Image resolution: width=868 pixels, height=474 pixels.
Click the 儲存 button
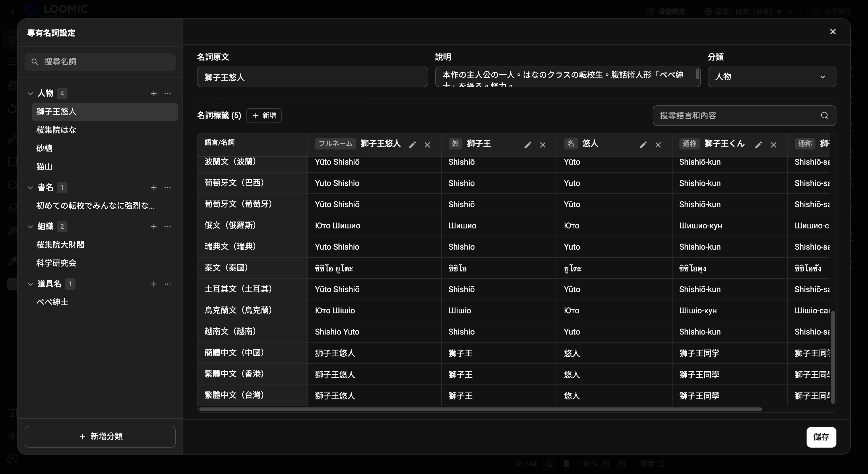(821, 437)
